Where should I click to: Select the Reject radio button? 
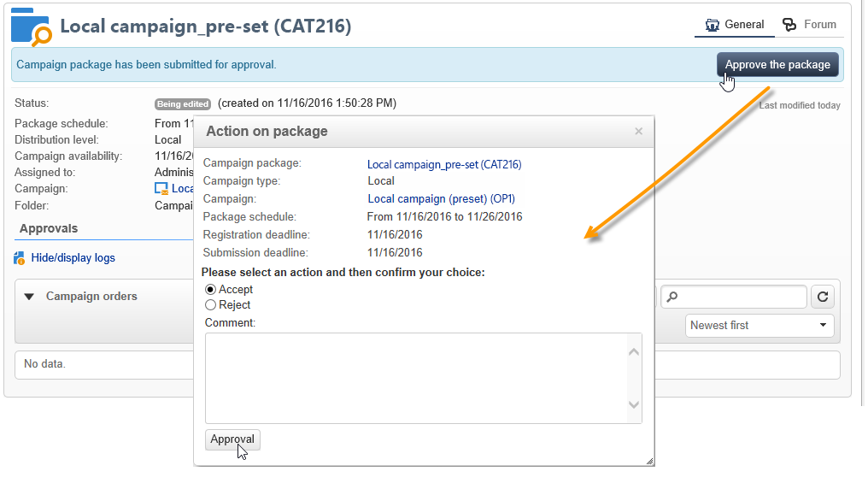210,305
